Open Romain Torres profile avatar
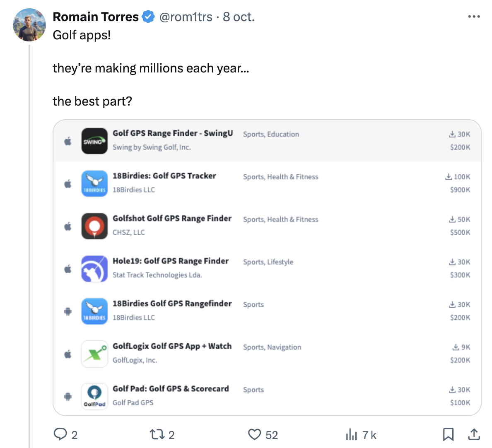Image resolution: width=492 pixels, height=448 pixels. pyautogui.click(x=29, y=25)
